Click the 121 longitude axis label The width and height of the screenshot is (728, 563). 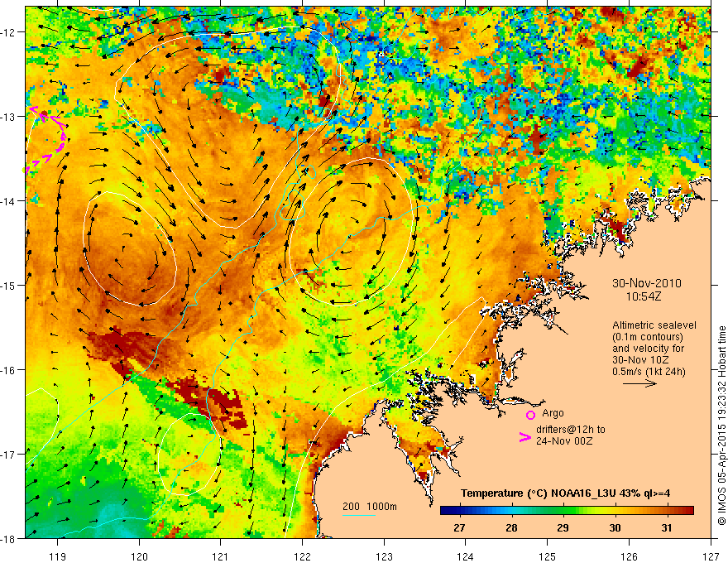[x=221, y=556]
